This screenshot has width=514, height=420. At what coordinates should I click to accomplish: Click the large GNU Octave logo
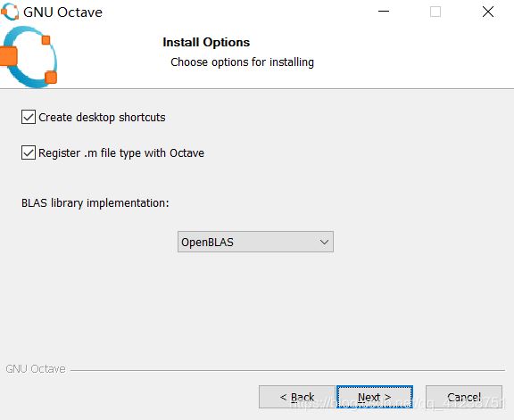pos(29,57)
